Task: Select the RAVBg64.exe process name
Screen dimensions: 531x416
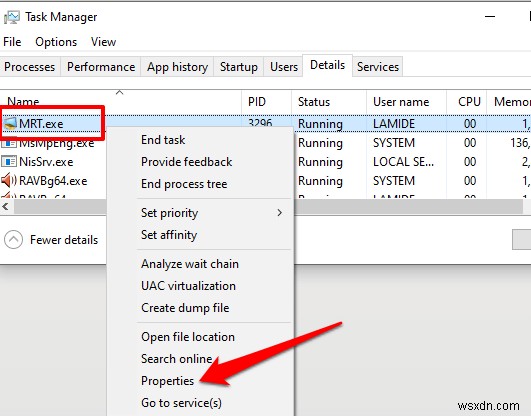Action: [53, 181]
